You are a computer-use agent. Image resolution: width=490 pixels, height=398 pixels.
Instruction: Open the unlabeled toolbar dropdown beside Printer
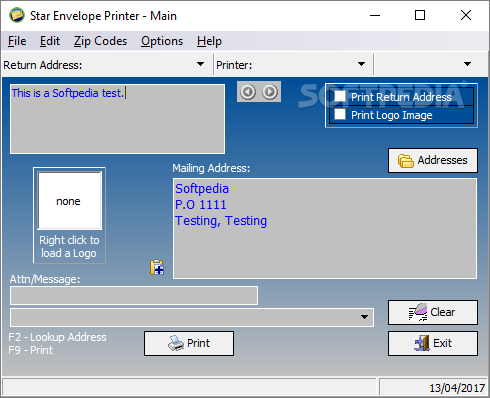(x=467, y=64)
